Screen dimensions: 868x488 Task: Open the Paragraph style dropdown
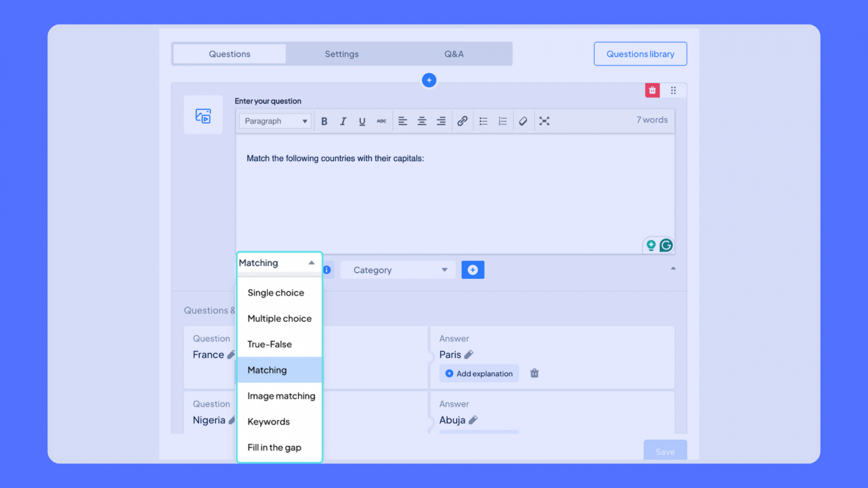tap(275, 120)
